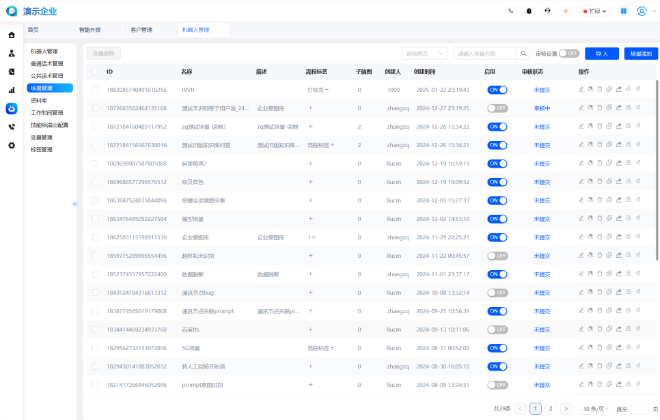The height and width of the screenshot is (420, 660).
Task: Click the statistics bar chart sidebar icon
Action: click(x=11, y=89)
